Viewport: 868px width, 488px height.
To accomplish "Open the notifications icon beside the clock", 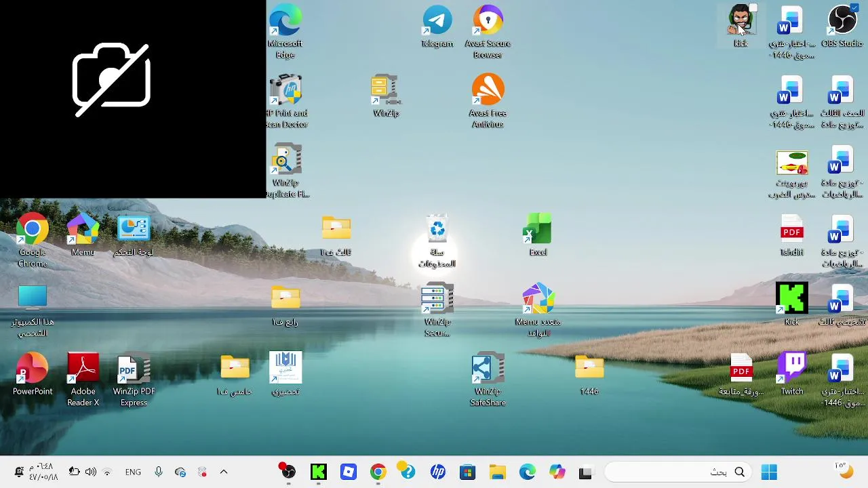I will tap(18, 472).
